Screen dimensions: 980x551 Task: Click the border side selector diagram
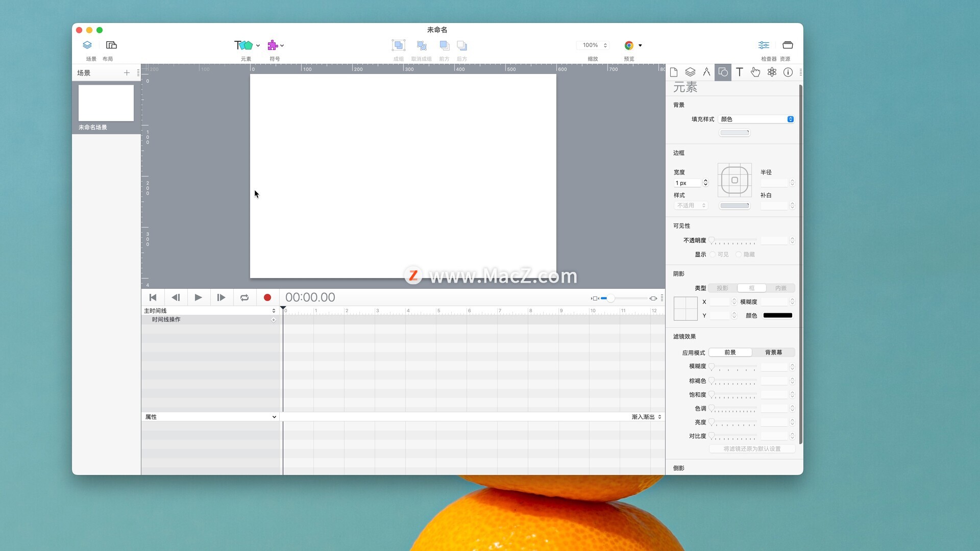734,180
